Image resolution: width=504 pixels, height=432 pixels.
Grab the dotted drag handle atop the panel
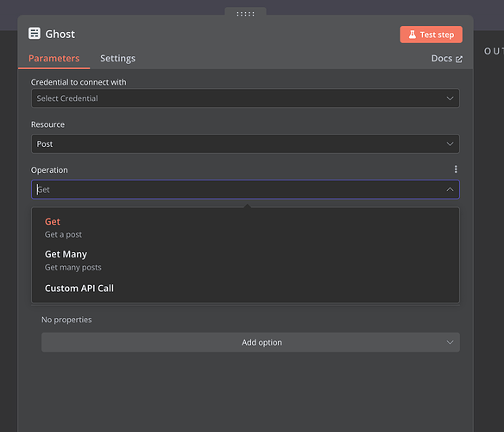coord(245,14)
